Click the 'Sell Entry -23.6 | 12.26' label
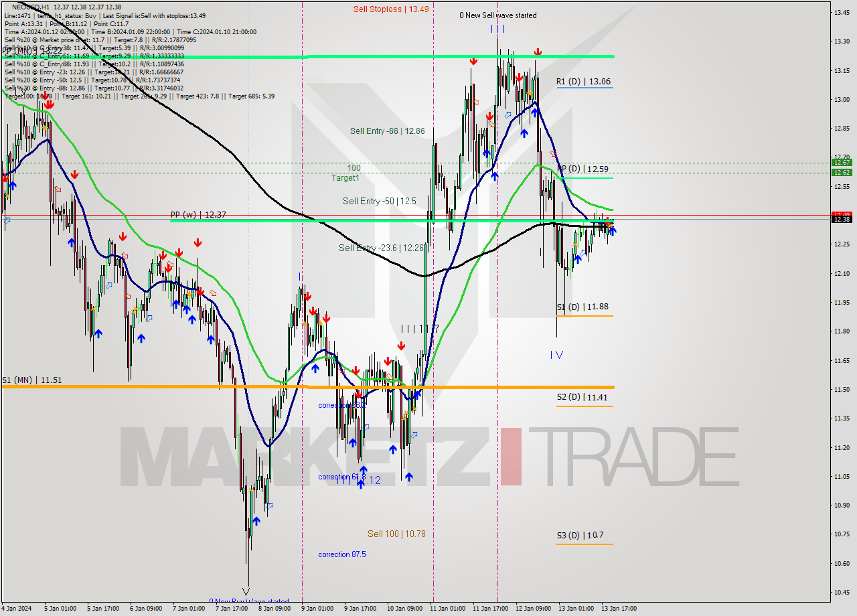Screen dimensions: 857x616 click(x=381, y=248)
